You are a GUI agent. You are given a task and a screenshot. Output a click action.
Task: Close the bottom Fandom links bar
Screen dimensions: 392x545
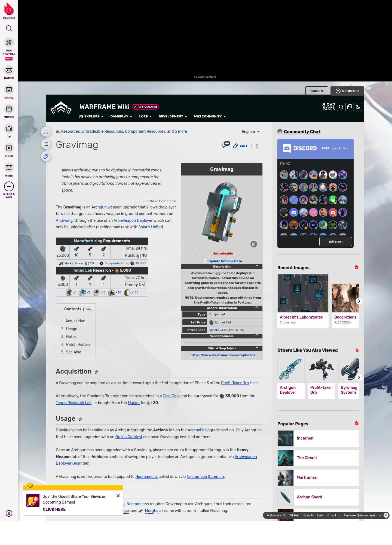[x=386, y=515]
